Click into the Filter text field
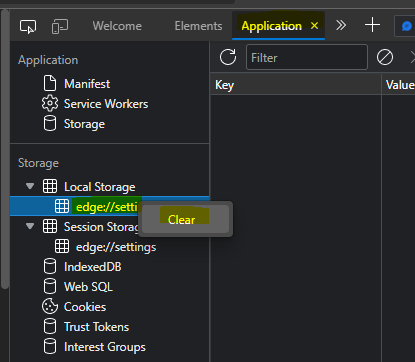The height and width of the screenshot is (362, 415). coord(307,57)
